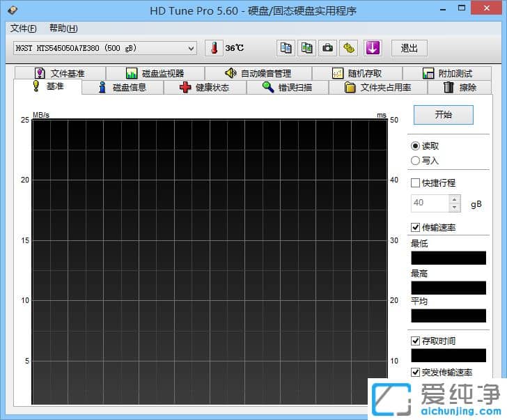Open the 磁盘信息 tab
This screenshot has height=420, width=507.
tap(123, 88)
